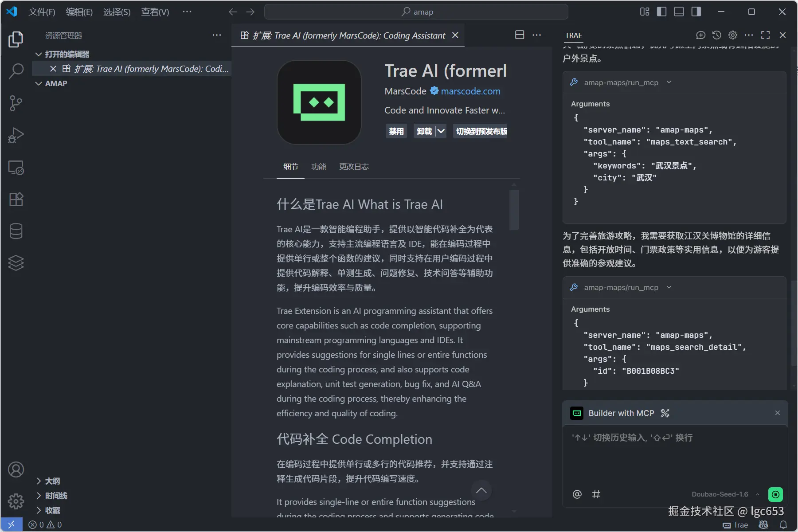
Task: Click the TRAE chat panel scrollbar
Action: click(x=794, y=324)
